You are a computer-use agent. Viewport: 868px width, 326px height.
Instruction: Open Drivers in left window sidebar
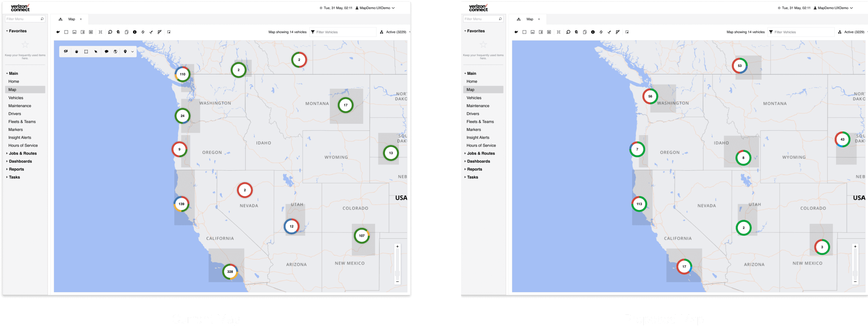point(15,114)
